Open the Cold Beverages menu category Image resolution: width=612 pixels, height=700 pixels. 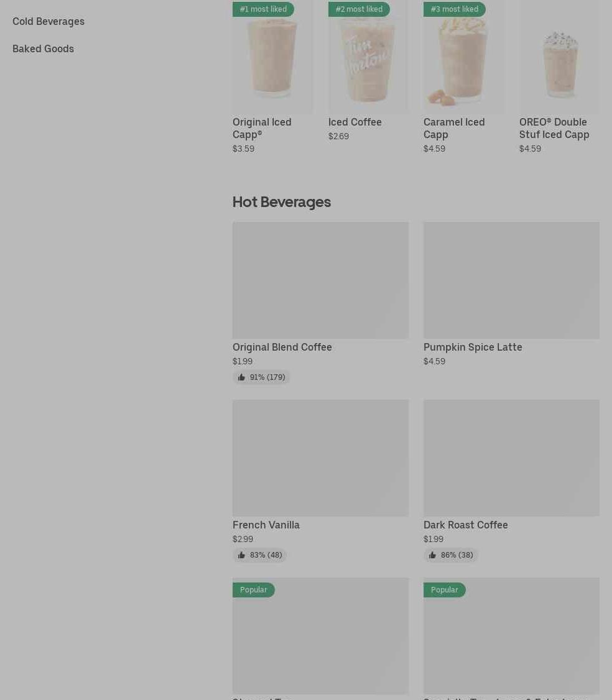[x=49, y=21]
